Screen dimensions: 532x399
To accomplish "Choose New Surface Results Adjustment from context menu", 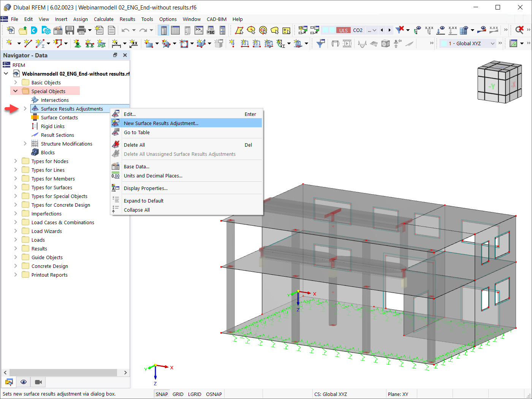I will [160, 123].
